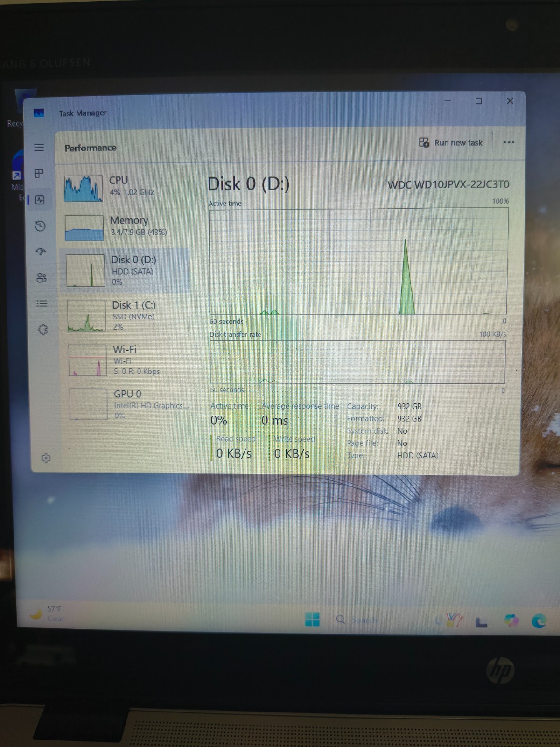Click the taskbar Search box
Image resolution: width=560 pixels, height=747 pixels.
coord(357,620)
